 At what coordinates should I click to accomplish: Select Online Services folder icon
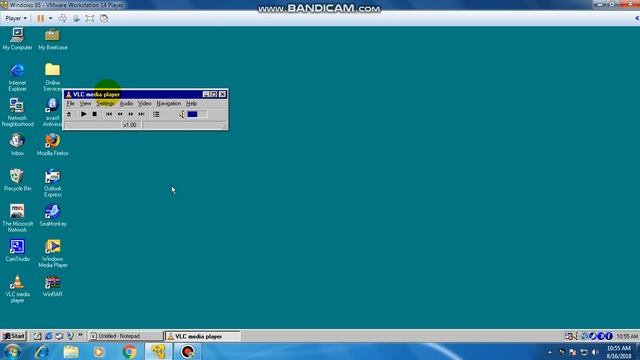[53, 78]
